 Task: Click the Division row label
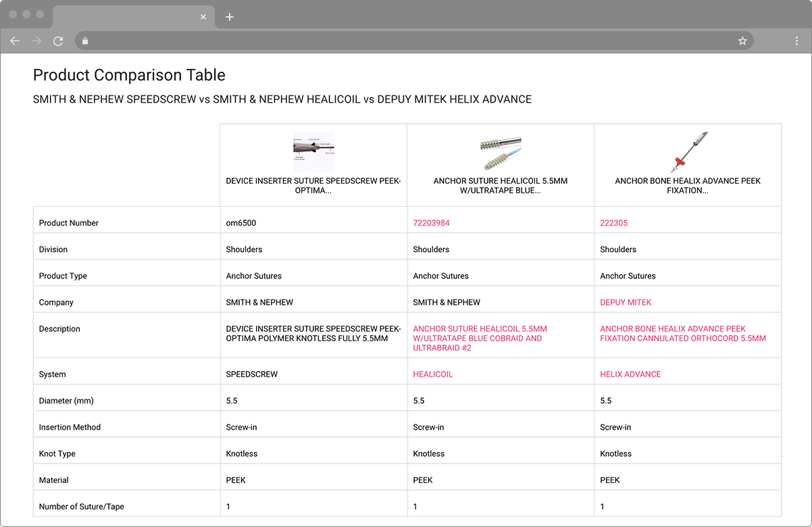(x=53, y=249)
